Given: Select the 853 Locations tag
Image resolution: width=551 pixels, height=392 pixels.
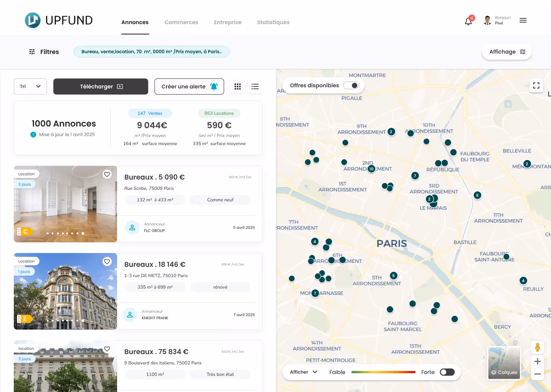Looking at the screenshot, I should coord(219,113).
